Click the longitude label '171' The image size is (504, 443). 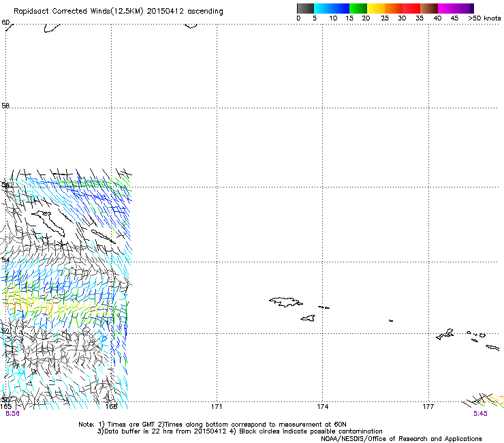point(217,407)
